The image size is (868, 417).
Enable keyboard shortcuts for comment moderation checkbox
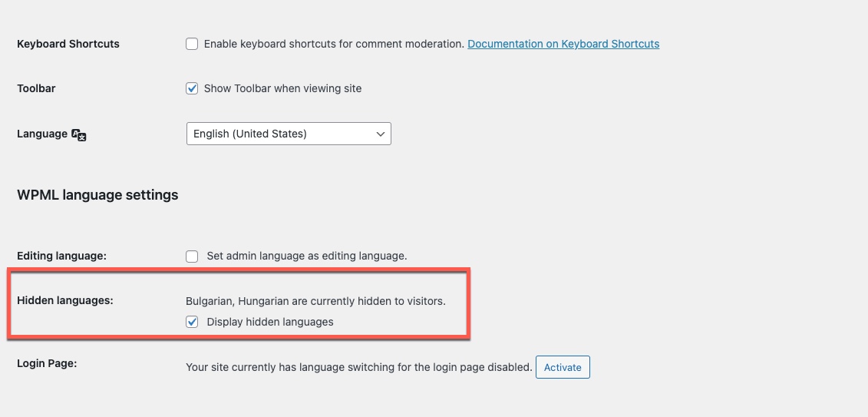[x=192, y=44]
